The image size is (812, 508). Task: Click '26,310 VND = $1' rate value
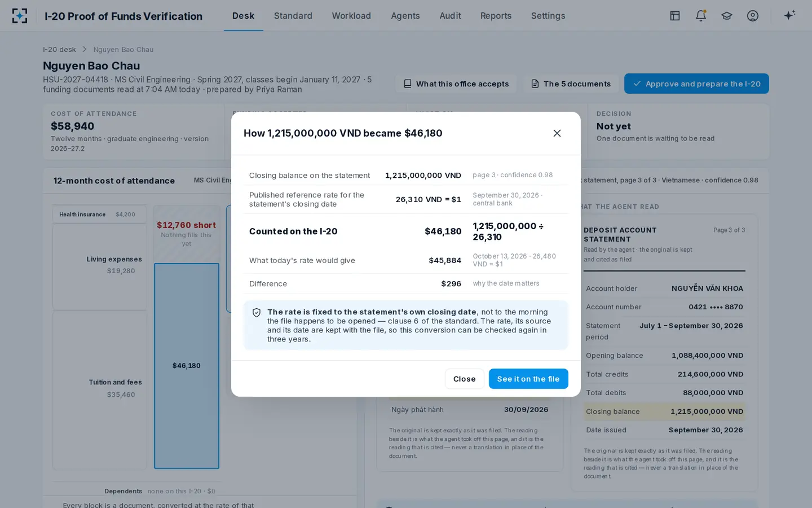428,199
